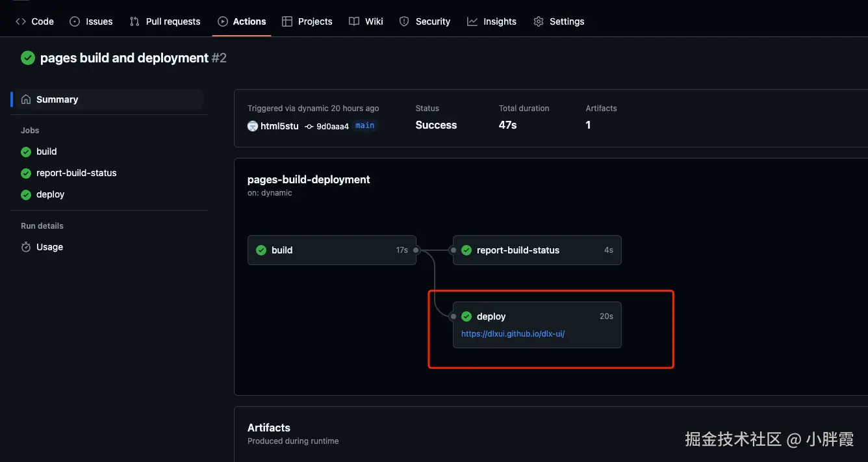Click the 17s duration on build node
868x462 pixels.
pos(402,250)
